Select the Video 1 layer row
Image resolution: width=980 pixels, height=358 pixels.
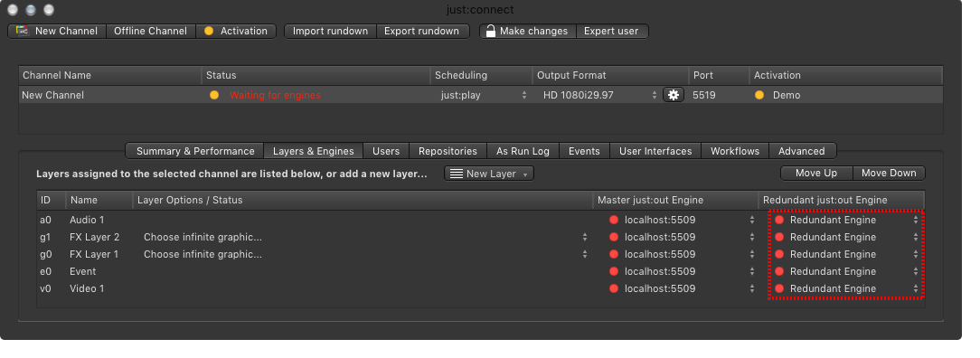click(481, 288)
